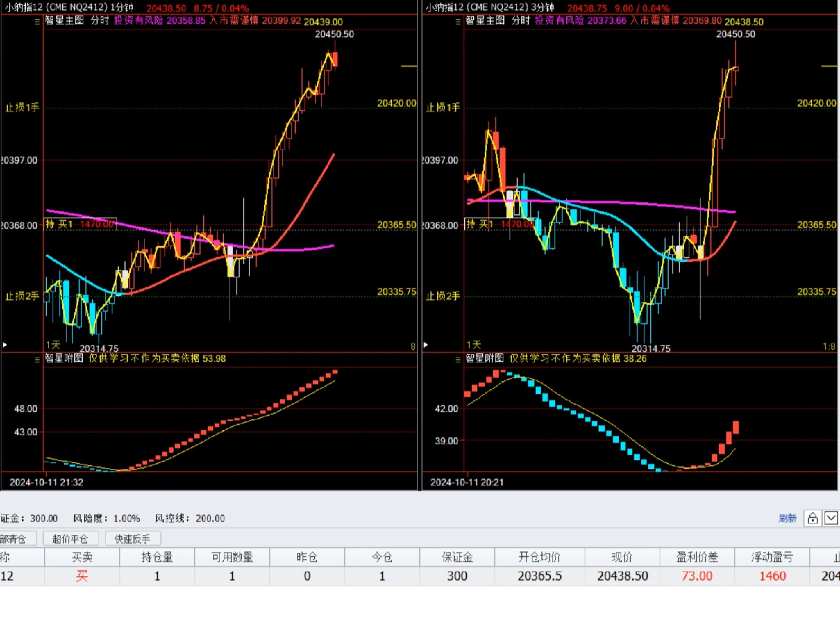Click 小纳指12 1分钟 chart title
The height and width of the screenshot is (630, 840).
pyautogui.click(x=69, y=8)
